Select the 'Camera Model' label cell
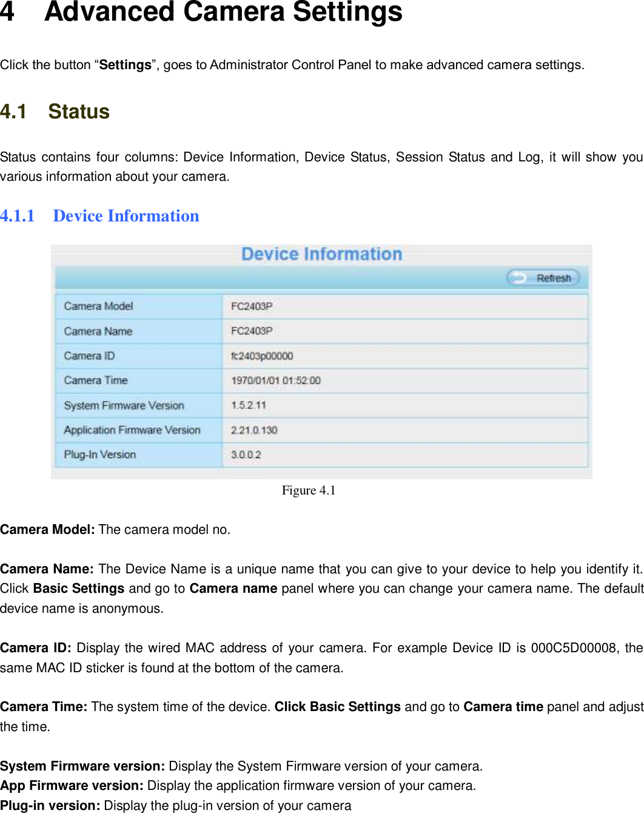This screenshot has height=813, width=644. pyautogui.click(x=139, y=306)
